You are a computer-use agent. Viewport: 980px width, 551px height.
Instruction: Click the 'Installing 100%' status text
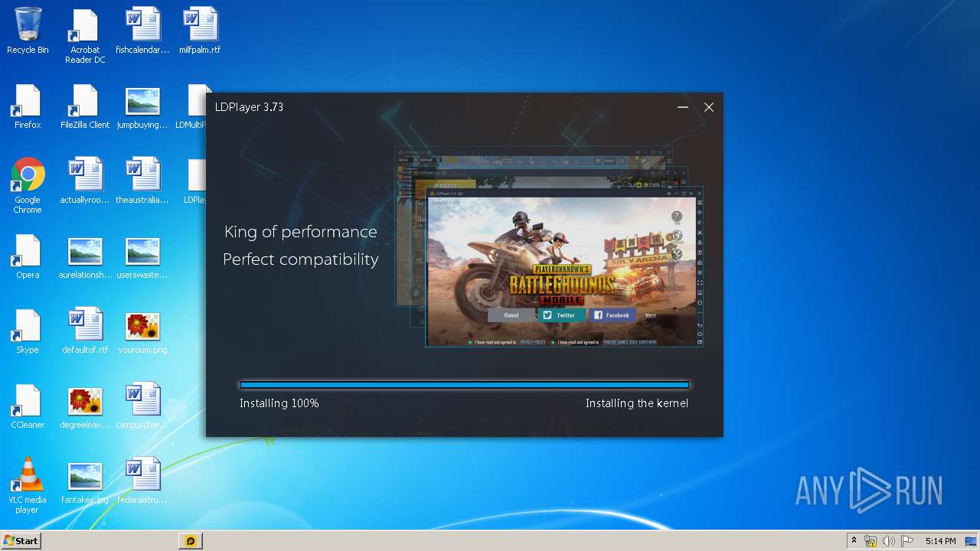click(x=279, y=403)
